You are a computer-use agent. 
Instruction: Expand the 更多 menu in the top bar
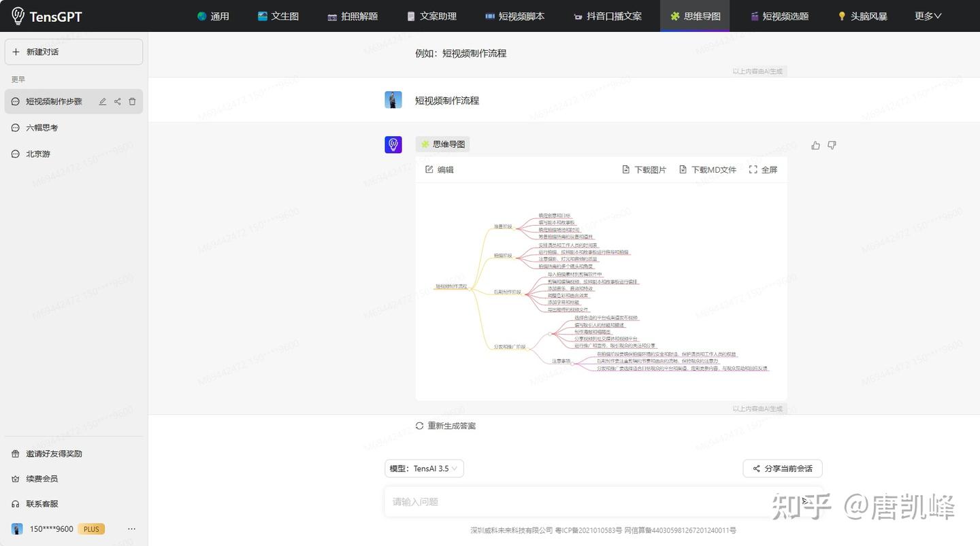928,16
